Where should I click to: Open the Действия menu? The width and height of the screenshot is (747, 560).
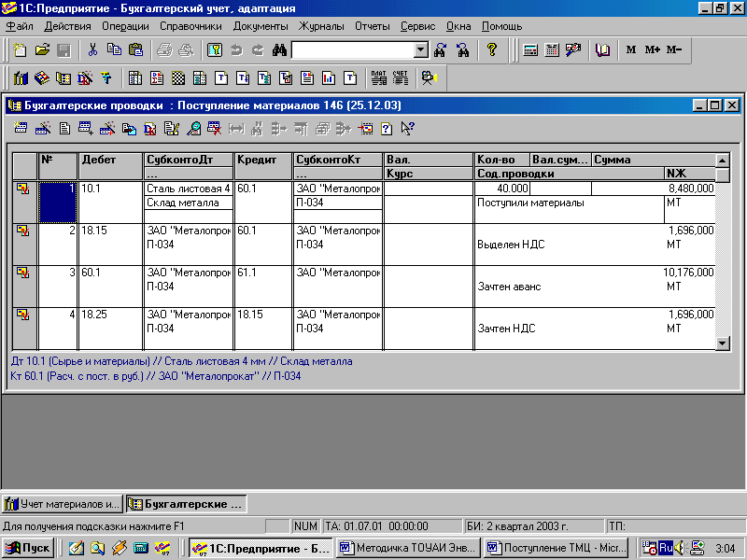point(67,26)
